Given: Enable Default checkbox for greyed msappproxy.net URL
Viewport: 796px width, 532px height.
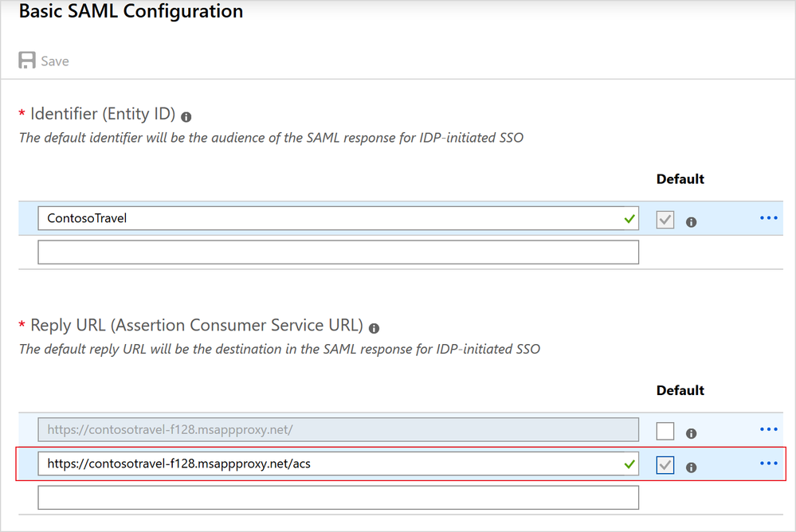Looking at the screenshot, I should (x=665, y=431).
